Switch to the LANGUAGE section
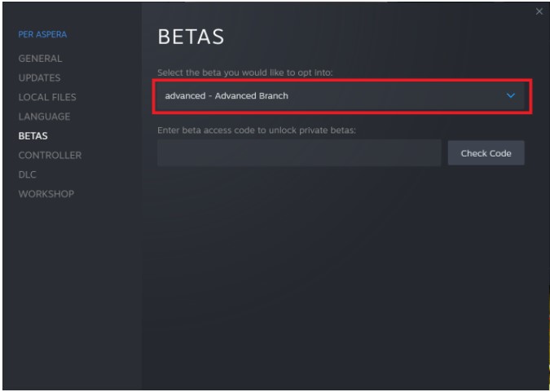Image resolution: width=550 pixels, height=392 pixels. pos(44,117)
